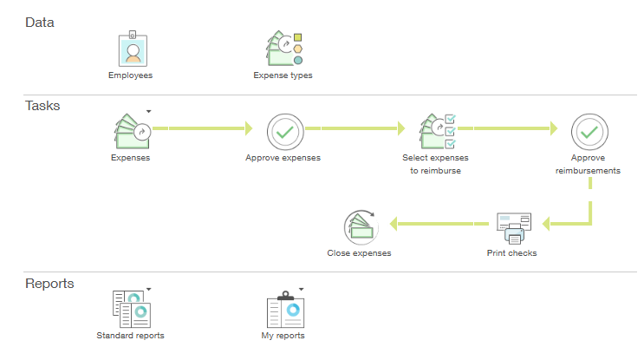
Task: Click the Approve expenses label
Action: (x=283, y=158)
